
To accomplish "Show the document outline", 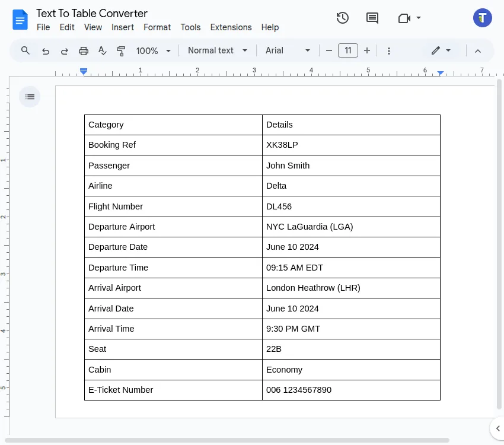I will point(30,97).
